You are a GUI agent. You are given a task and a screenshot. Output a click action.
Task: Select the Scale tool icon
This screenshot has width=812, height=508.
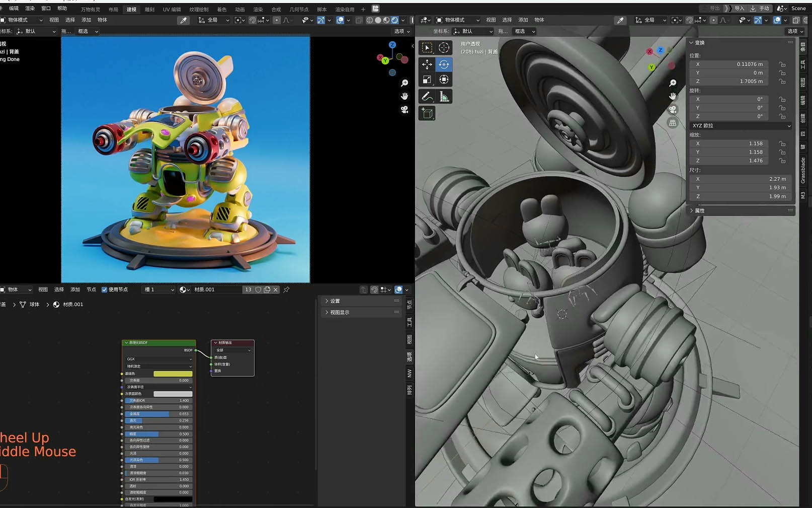pos(427,80)
